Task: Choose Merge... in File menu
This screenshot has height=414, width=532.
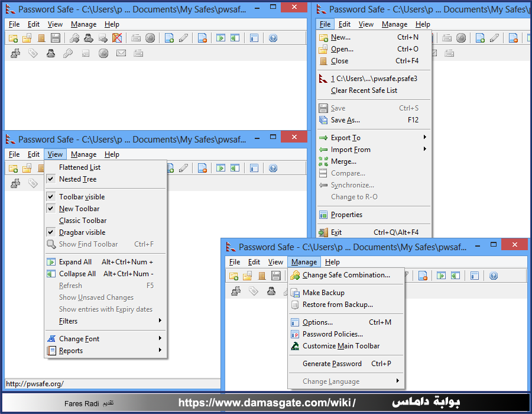Action: click(x=373, y=161)
